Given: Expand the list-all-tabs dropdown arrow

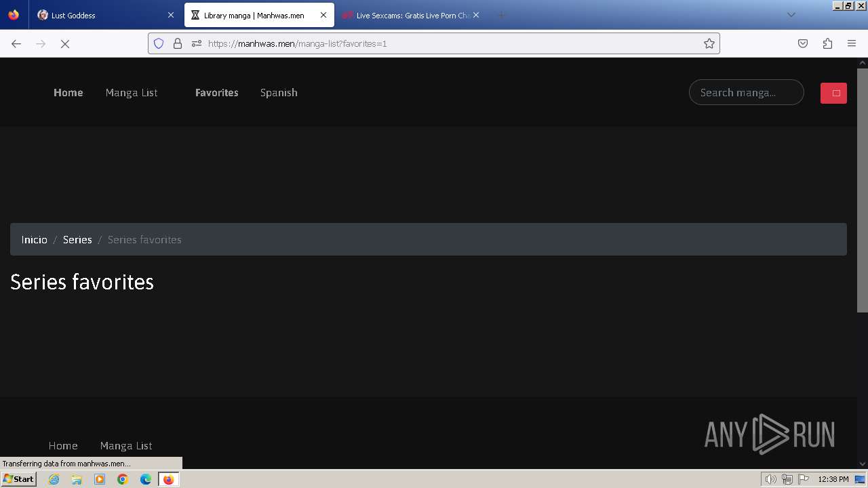Looking at the screenshot, I should pos(791,15).
